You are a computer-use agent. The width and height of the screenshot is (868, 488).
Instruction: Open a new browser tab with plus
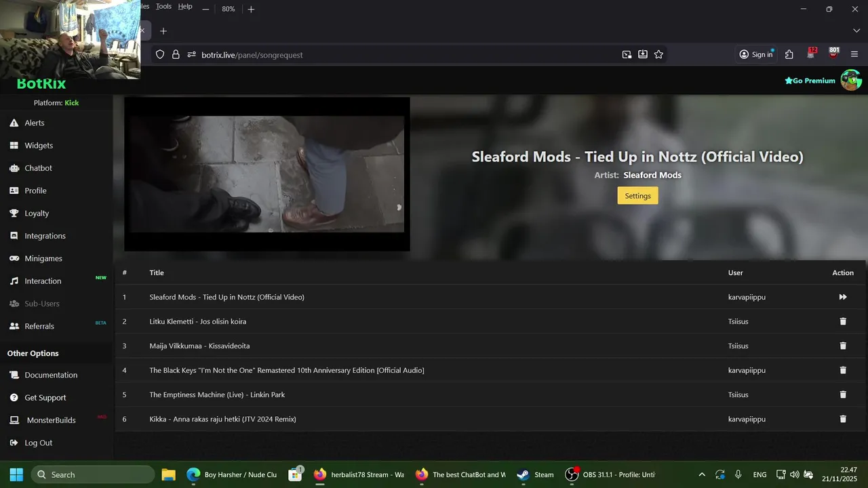pos(163,31)
